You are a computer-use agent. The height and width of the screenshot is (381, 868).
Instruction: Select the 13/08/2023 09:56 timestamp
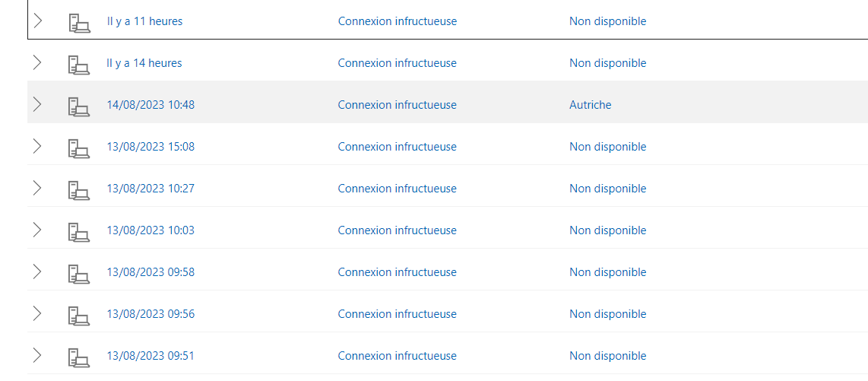click(150, 314)
